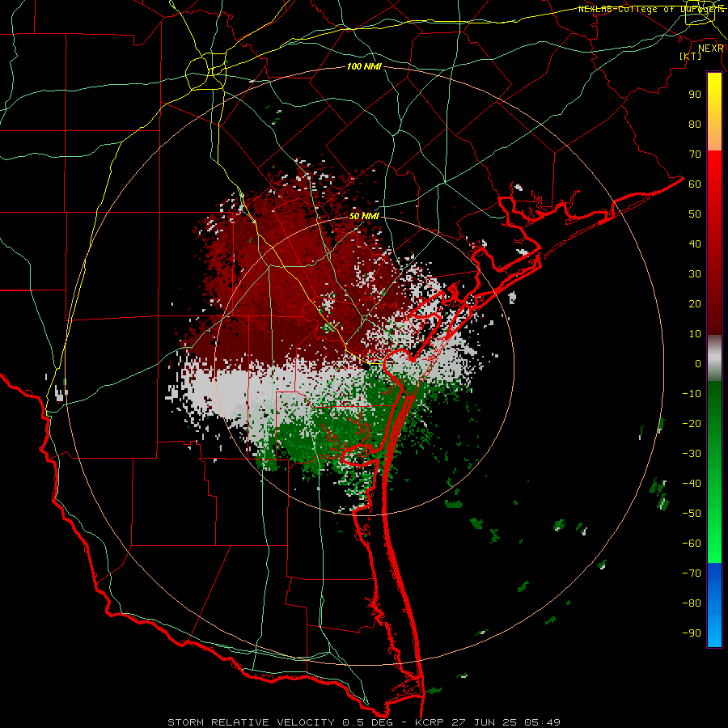Click the yellow segment of the color bar

coord(714,112)
